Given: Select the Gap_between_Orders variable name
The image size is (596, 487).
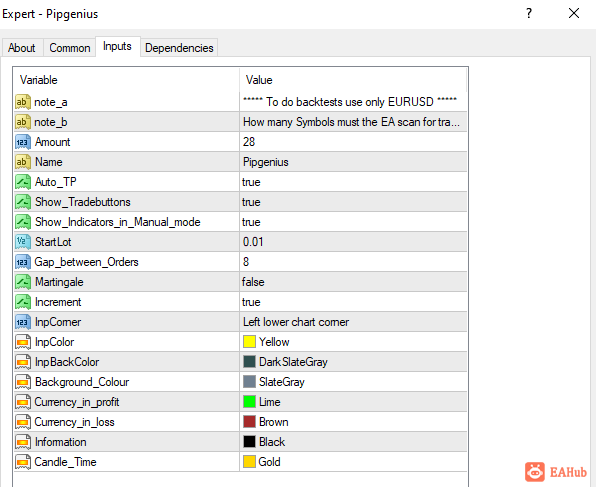Looking at the screenshot, I should pos(86,262).
